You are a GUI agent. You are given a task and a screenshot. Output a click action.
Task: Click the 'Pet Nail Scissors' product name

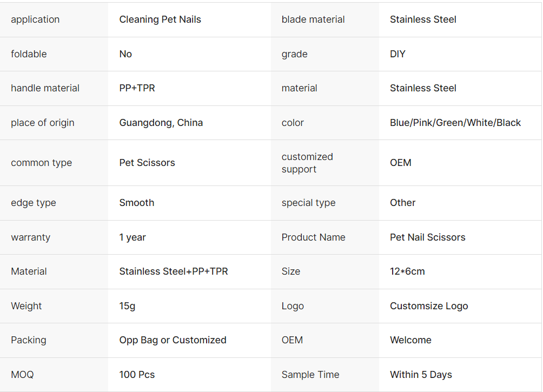(x=428, y=237)
